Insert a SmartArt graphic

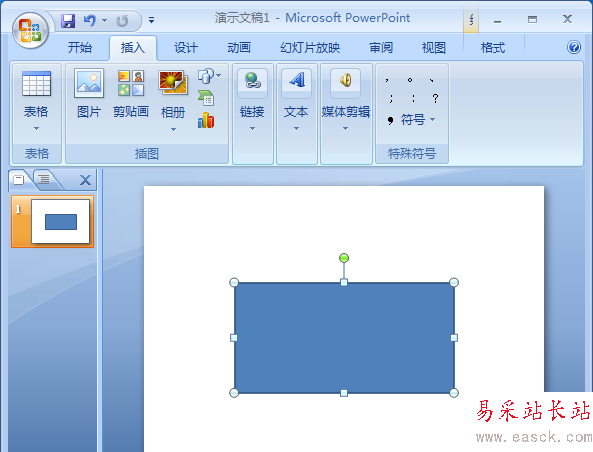(x=206, y=98)
